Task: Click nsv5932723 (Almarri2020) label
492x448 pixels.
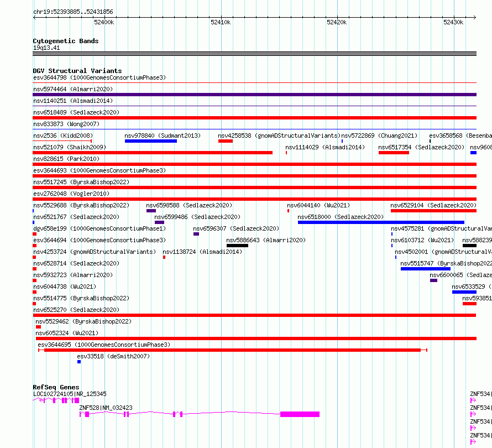Action: [73, 275]
